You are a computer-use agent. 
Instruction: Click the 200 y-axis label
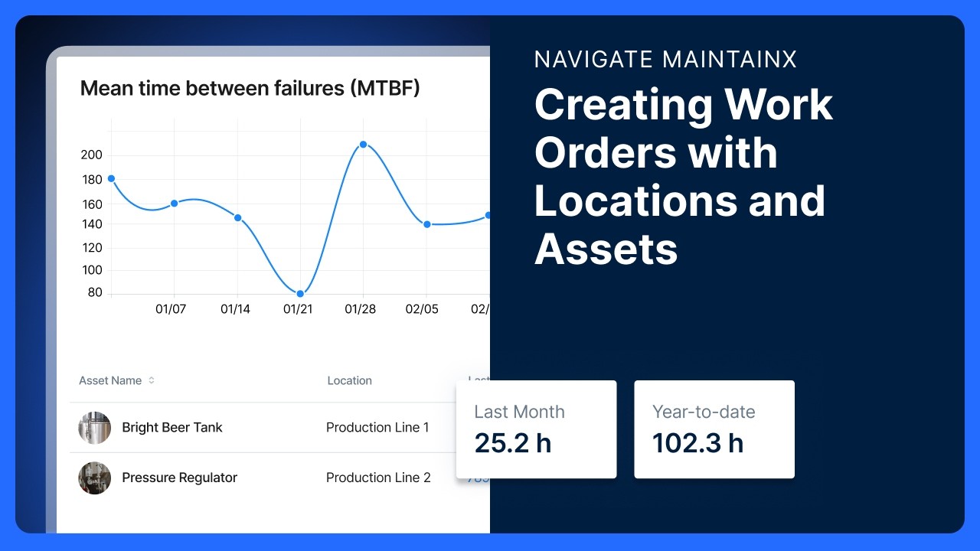pyautogui.click(x=91, y=155)
